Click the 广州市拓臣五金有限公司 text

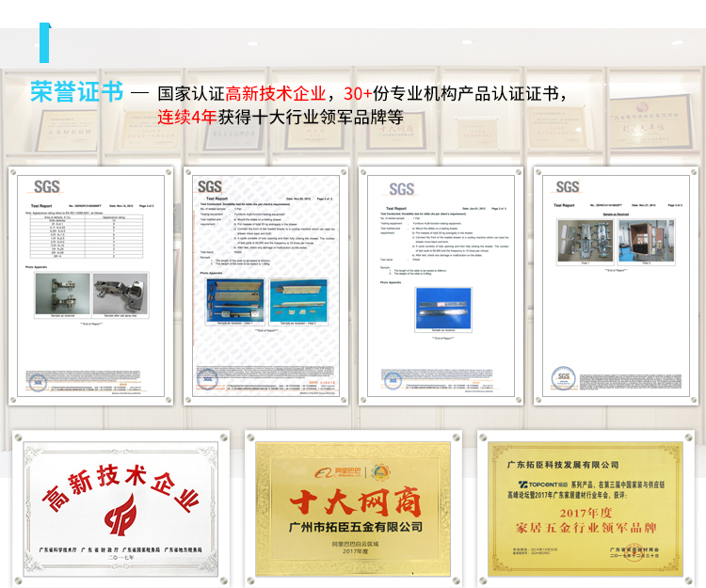tap(356, 527)
